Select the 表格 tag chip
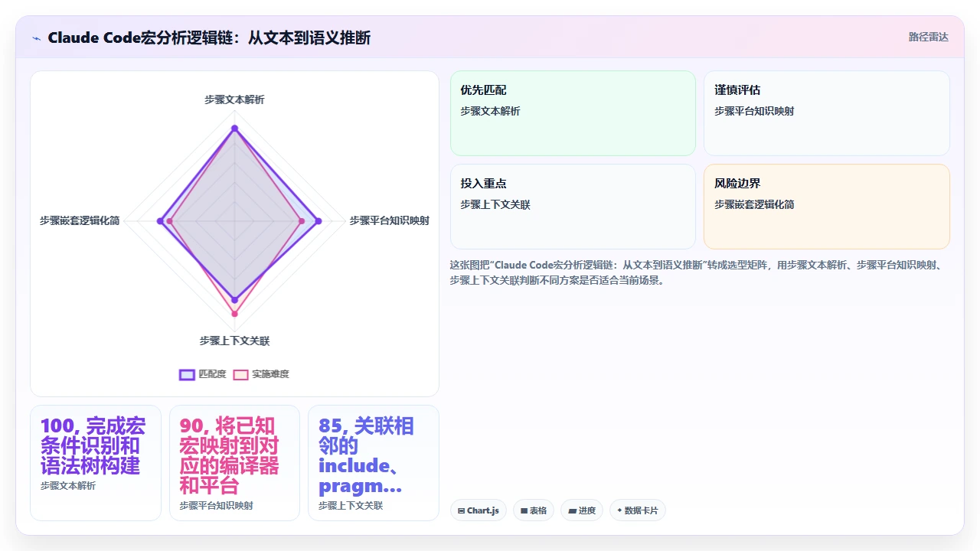The image size is (980, 551). pyautogui.click(x=534, y=510)
